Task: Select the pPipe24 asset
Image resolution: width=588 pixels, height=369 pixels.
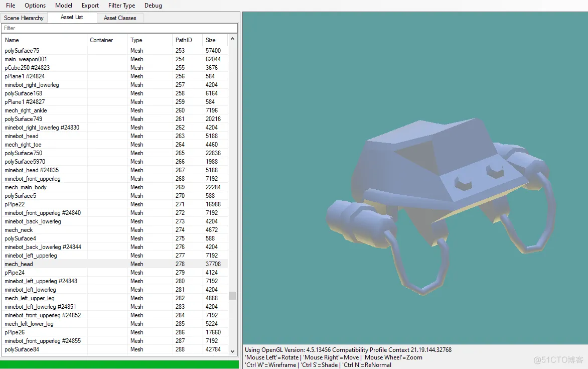Action: coord(115,273)
